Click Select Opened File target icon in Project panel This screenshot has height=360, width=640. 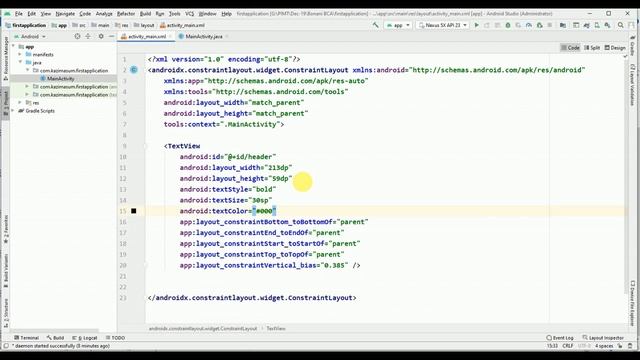tap(77, 36)
